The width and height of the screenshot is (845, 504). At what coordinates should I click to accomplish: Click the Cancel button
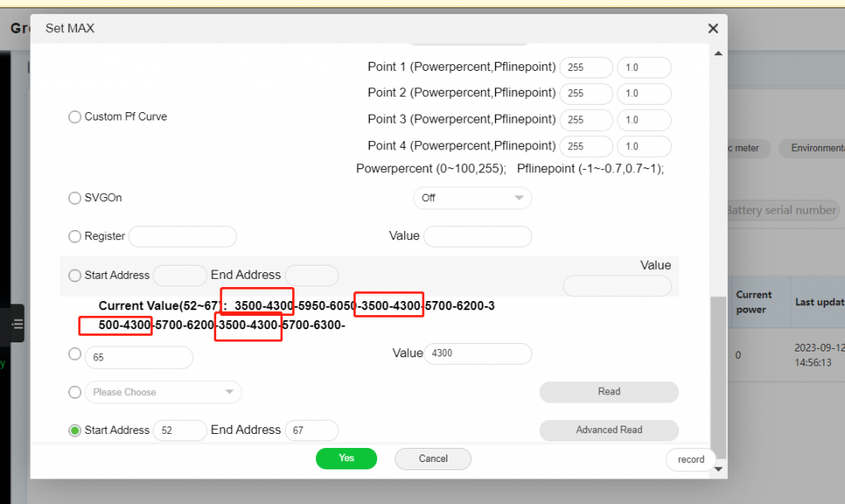432,459
